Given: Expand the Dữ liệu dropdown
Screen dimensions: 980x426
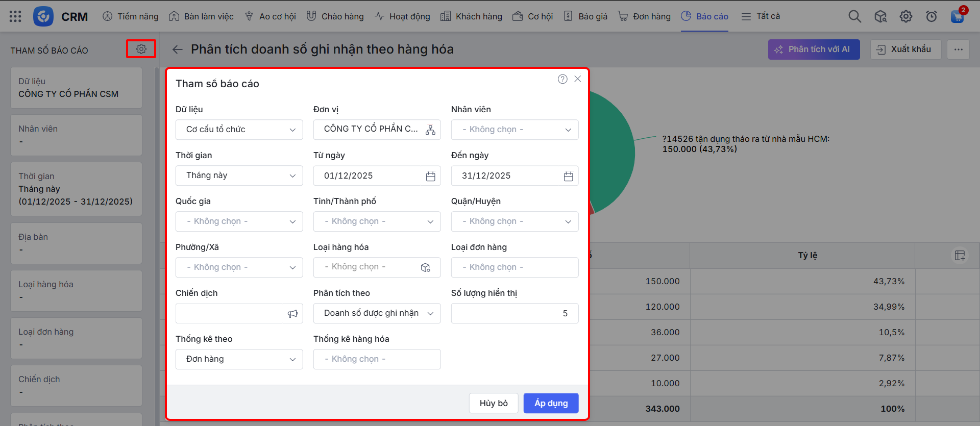Looking at the screenshot, I should point(239,130).
